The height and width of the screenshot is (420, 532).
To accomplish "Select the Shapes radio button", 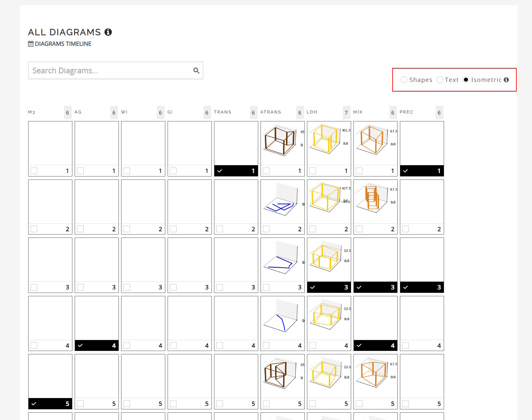I will point(404,80).
